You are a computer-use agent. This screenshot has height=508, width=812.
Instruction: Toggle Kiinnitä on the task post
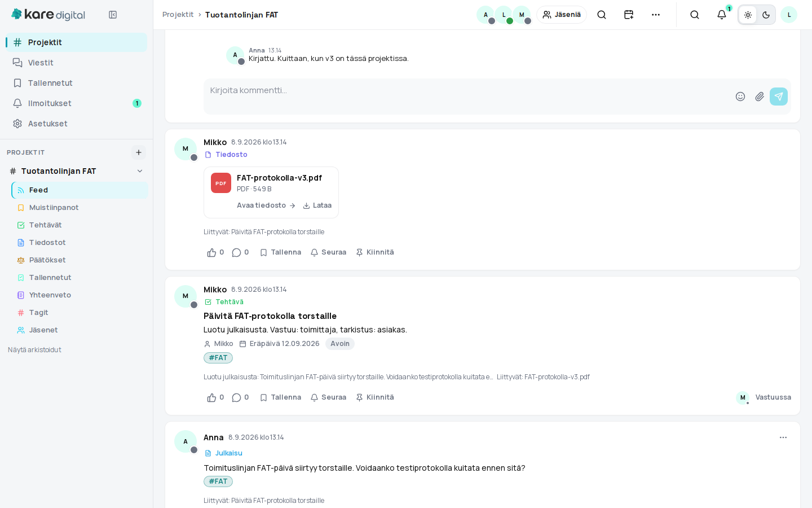tap(374, 397)
